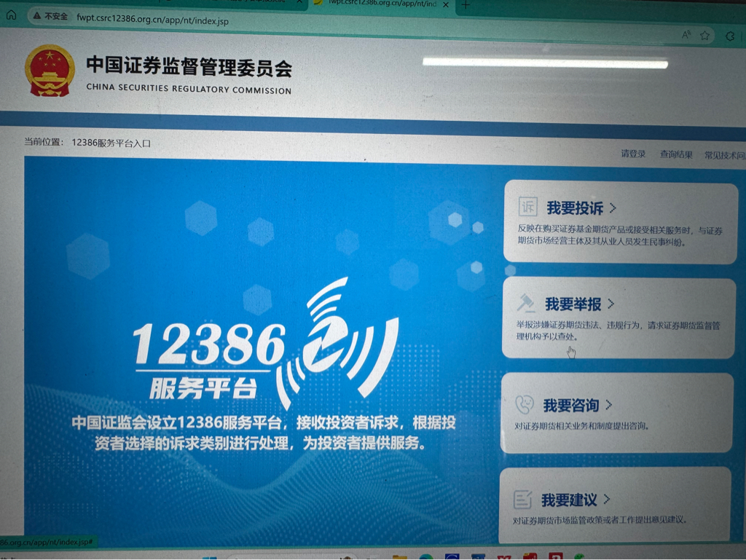This screenshot has height=560, width=746.
Task: Click the 中国证券监督管理委员会 title
Action: pyautogui.click(x=189, y=66)
